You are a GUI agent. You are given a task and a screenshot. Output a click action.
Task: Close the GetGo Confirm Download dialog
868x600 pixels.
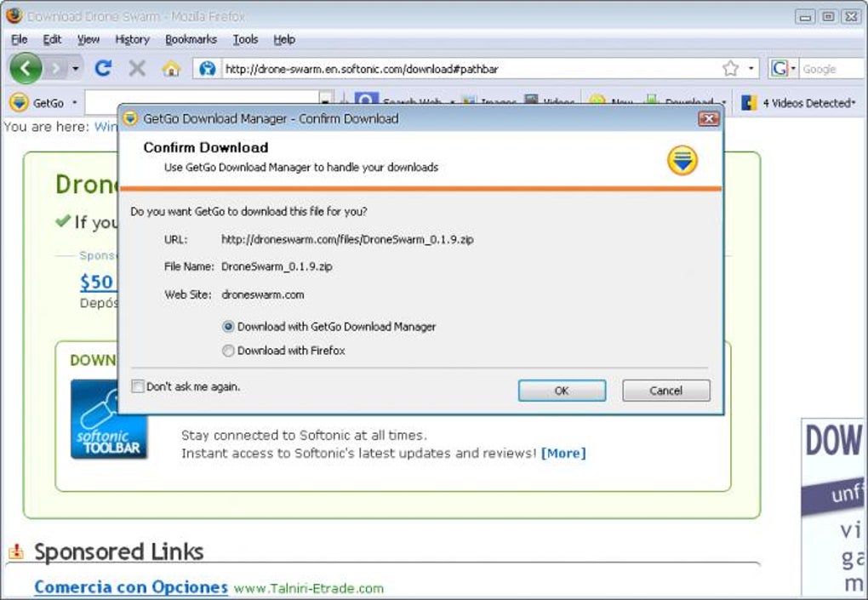pos(708,119)
